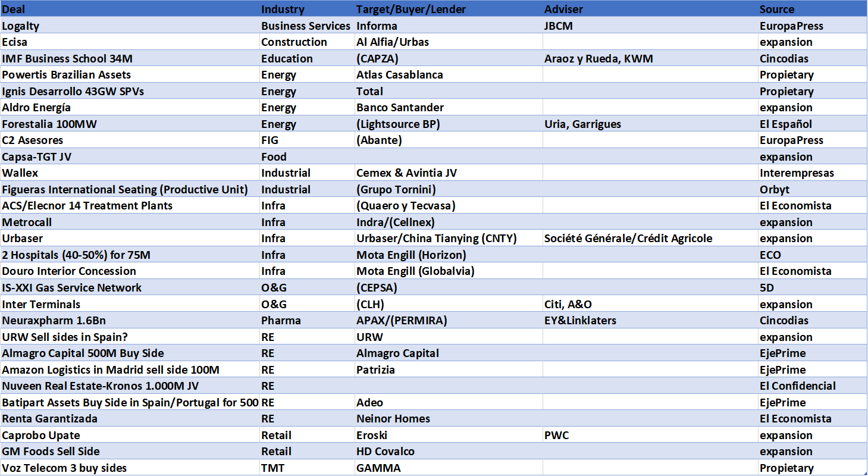Click the Source header cell
Viewport: 868px width, 476px height.
point(812,9)
